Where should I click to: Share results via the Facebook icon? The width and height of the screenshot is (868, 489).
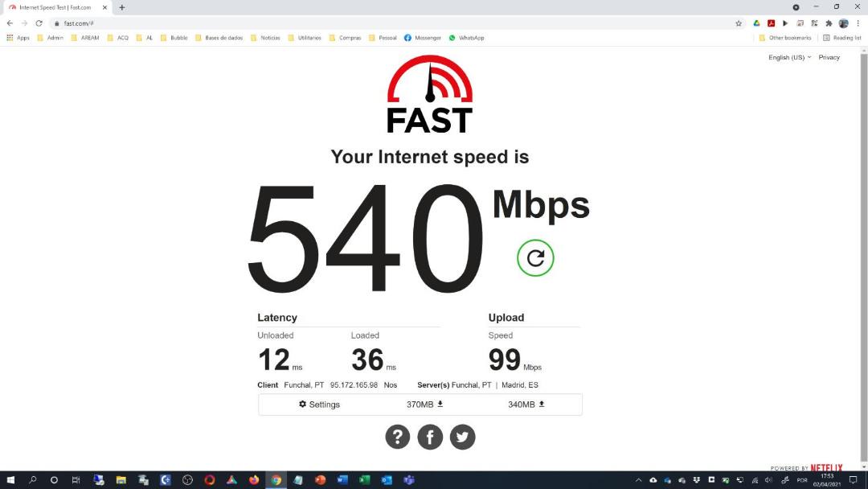pos(430,437)
